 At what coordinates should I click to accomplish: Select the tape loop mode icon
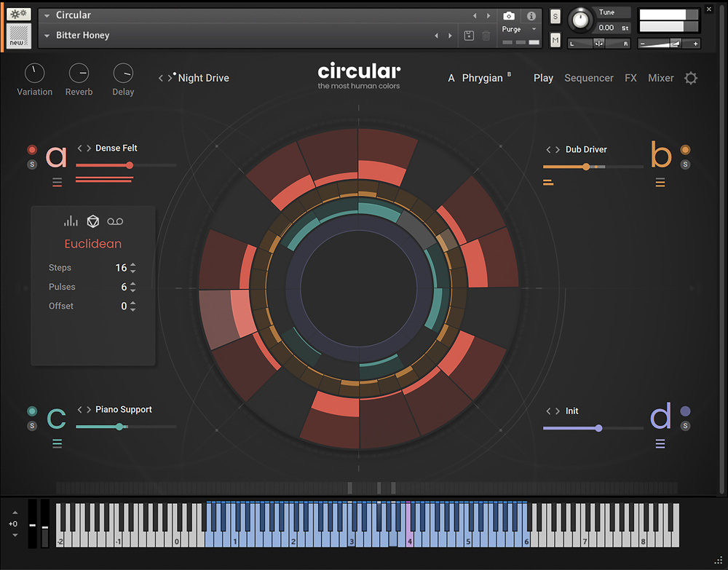point(115,221)
